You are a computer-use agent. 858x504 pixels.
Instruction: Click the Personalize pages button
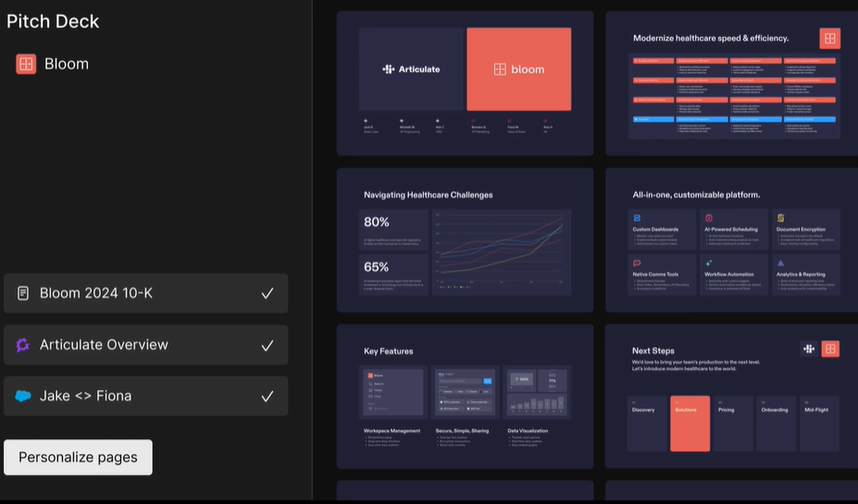click(79, 458)
